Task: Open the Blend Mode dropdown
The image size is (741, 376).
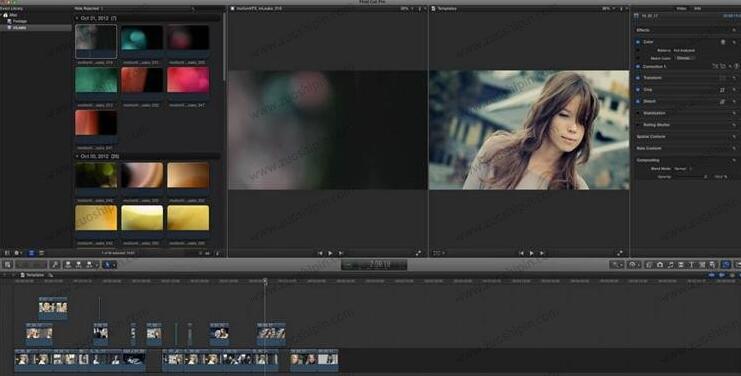Action: point(683,169)
